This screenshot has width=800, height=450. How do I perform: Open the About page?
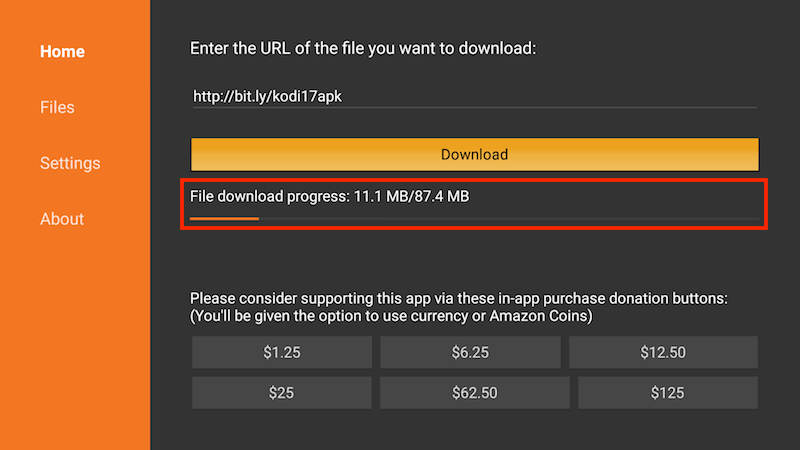(x=62, y=219)
